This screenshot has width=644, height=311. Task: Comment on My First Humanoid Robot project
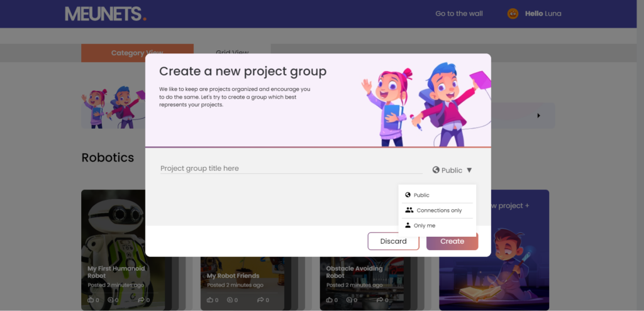111,300
